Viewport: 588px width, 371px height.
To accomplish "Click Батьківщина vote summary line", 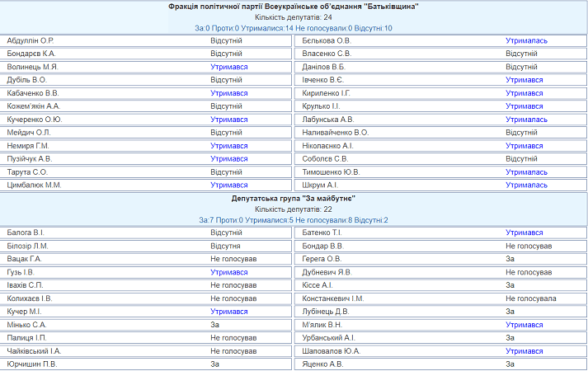I will (x=294, y=28).
